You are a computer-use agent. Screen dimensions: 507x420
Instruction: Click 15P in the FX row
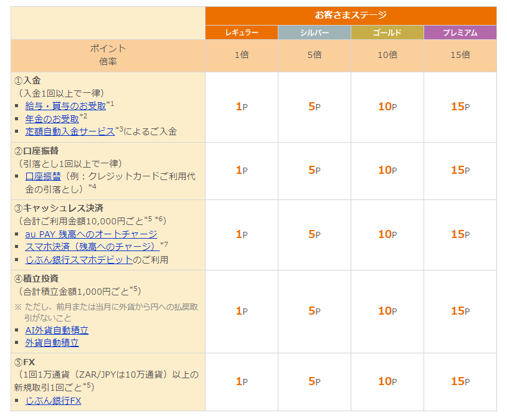tap(460, 381)
